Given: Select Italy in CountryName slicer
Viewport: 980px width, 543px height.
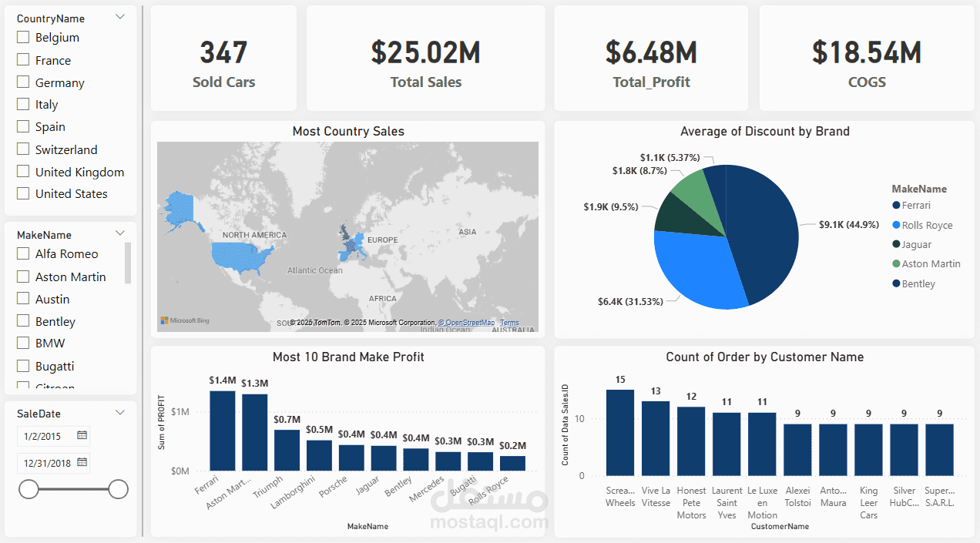Looking at the screenshot, I should 23,104.
